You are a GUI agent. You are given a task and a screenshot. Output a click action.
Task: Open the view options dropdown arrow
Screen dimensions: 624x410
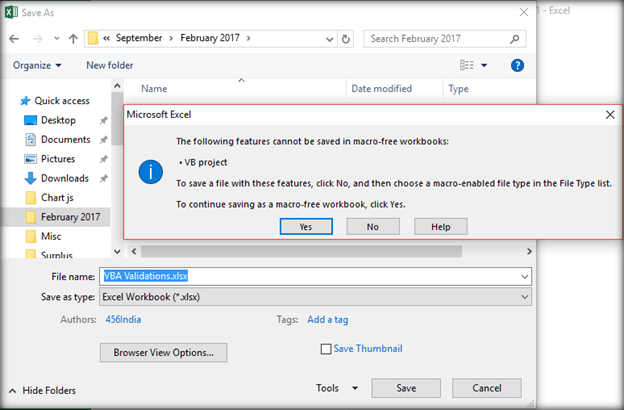point(484,65)
